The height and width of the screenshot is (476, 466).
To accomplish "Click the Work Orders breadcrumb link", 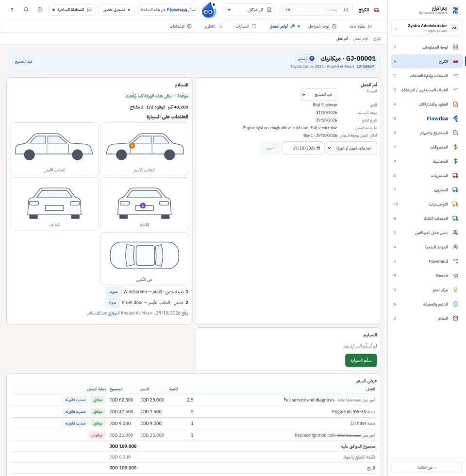I will [360, 38].
